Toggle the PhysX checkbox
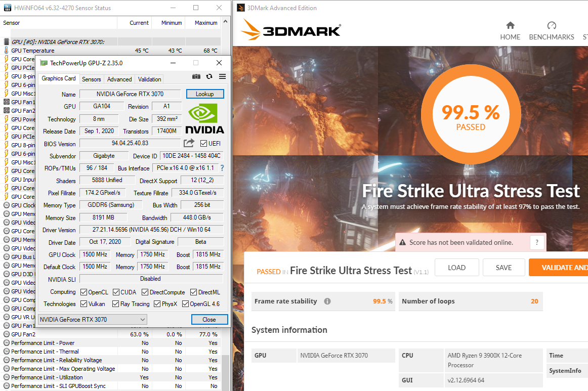Screen dimensions: 588x391 (x=157, y=303)
